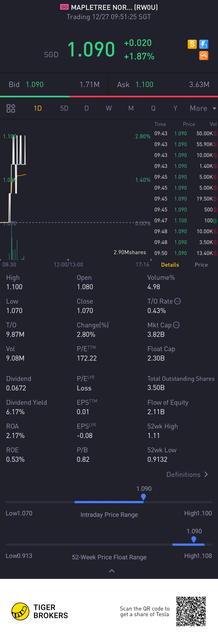Tap the Mkt Cap info icon

pyautogui.click(x=176, y=325)
